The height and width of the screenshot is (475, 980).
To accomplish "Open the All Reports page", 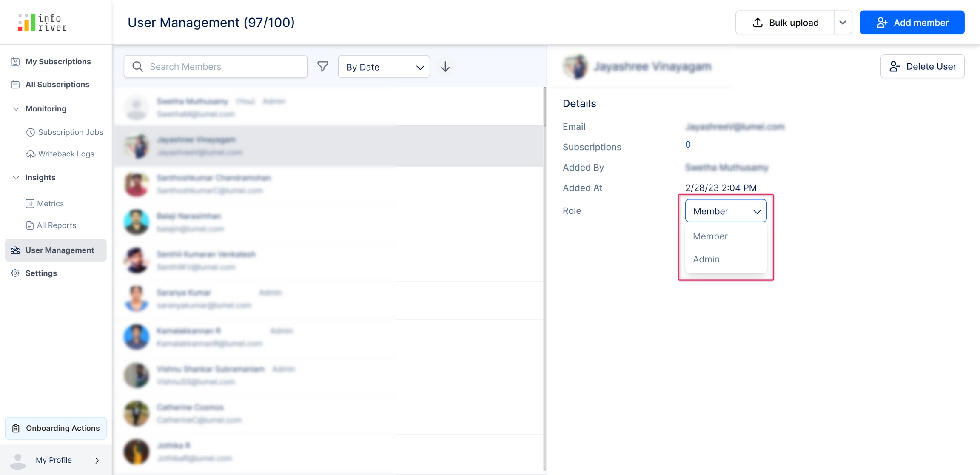I will 56,225.
